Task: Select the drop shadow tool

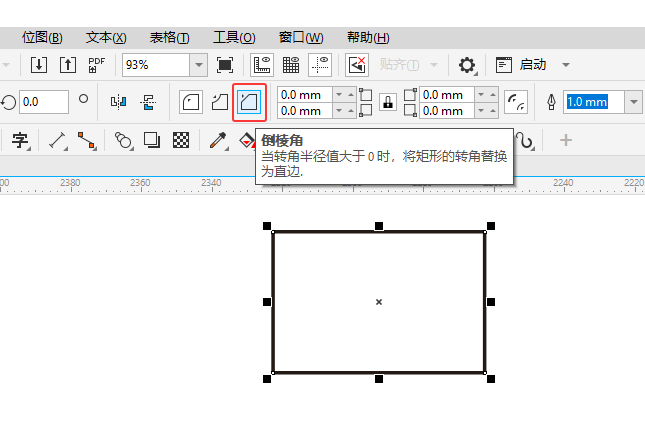Action: (x=152, y=140)
